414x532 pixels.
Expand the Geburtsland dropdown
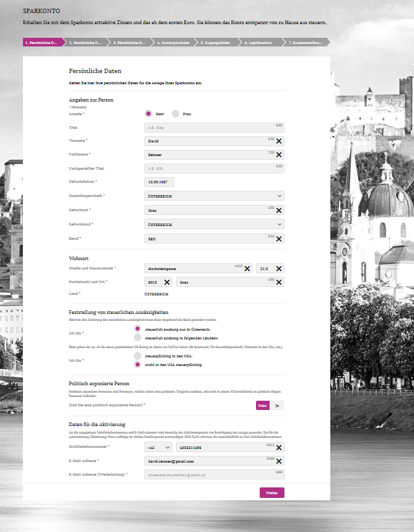(x=214, y=224)
